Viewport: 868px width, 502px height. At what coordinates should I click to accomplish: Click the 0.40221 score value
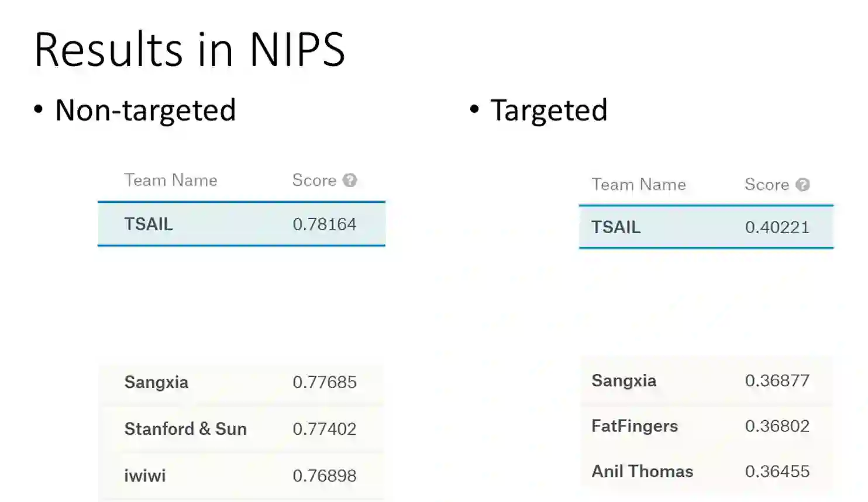click(777, 227)
